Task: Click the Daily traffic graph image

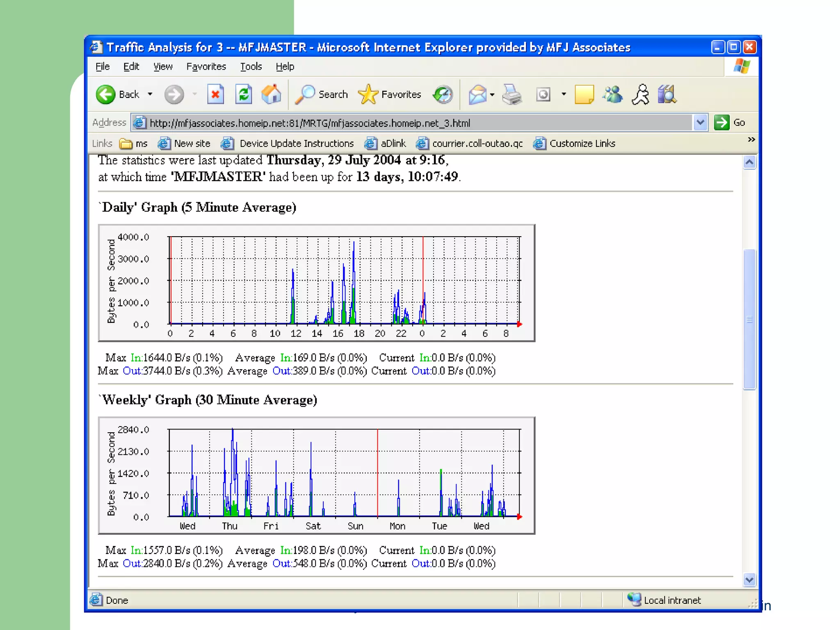Action: tap(317, 283)
